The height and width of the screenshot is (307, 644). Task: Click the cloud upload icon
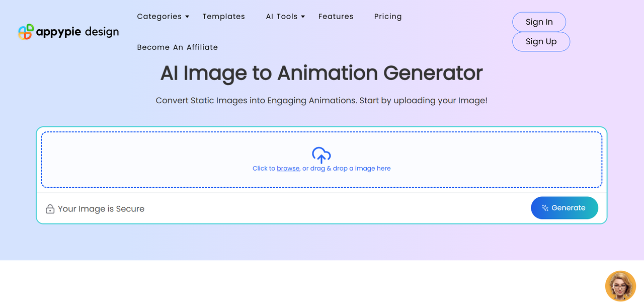[x=321, y=155]
